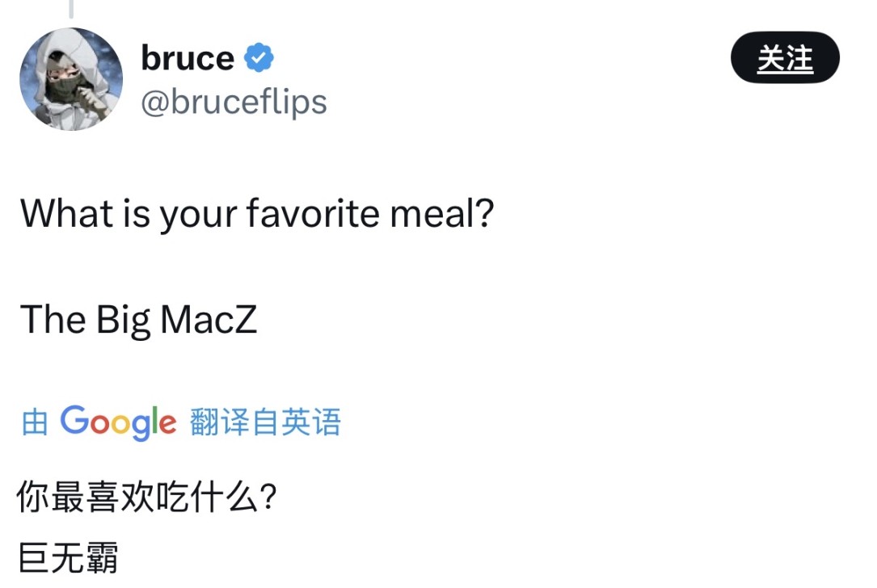Click the thread connector line above avatar
The height and width of the screenshot is (588, 877).
[71, 8]
